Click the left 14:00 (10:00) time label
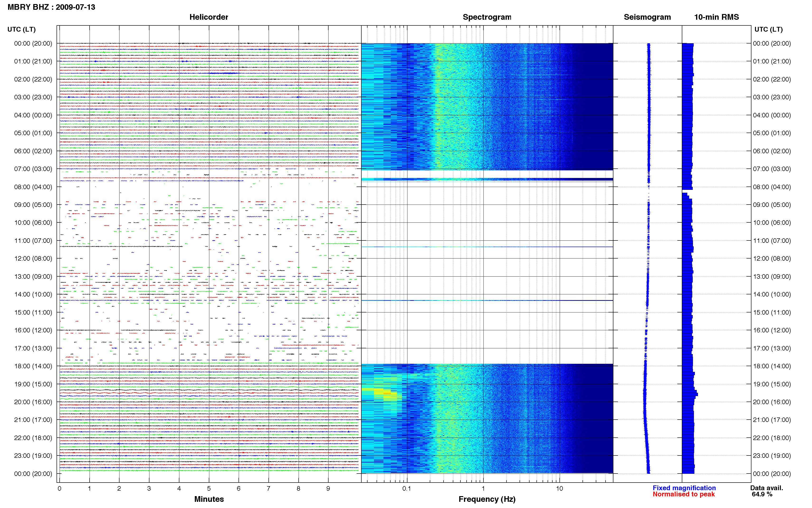Viewport: 812px width, 508px height. coord(33,294)
